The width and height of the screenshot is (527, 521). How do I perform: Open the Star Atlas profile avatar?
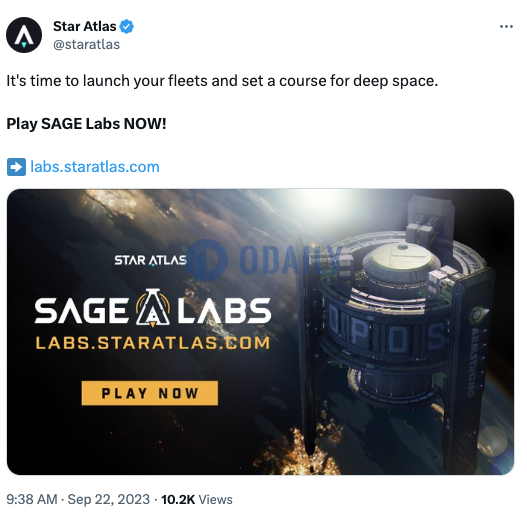pos(24,35)
